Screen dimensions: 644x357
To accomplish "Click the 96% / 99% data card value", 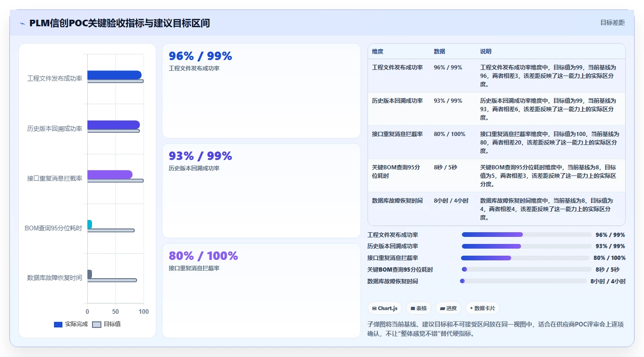I will click(200, 56).
